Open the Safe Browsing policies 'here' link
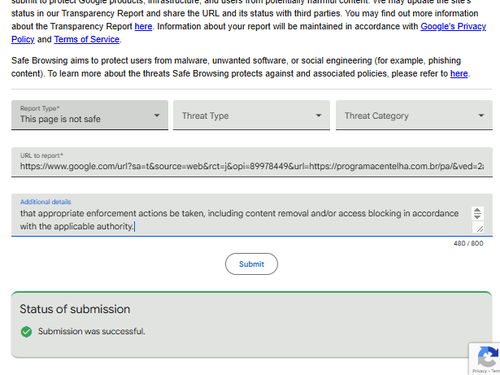The width and height of the screenshot is (500, 375). (x=459, y=73)
